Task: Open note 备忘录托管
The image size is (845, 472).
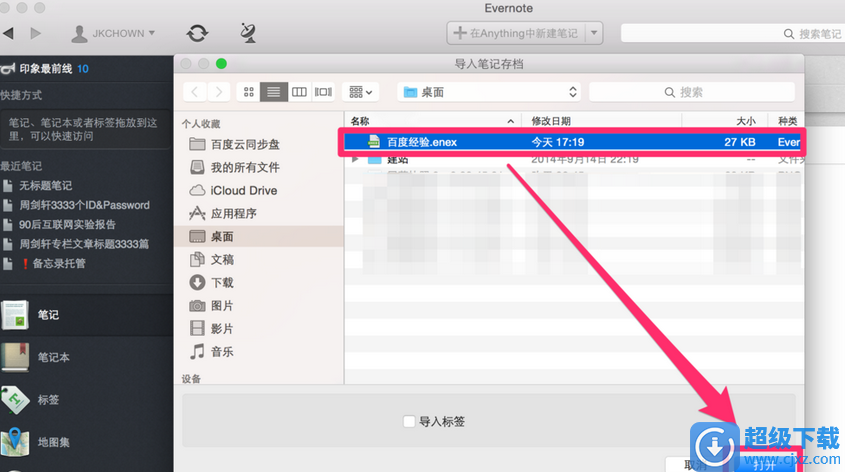Action: click(59, 263)
